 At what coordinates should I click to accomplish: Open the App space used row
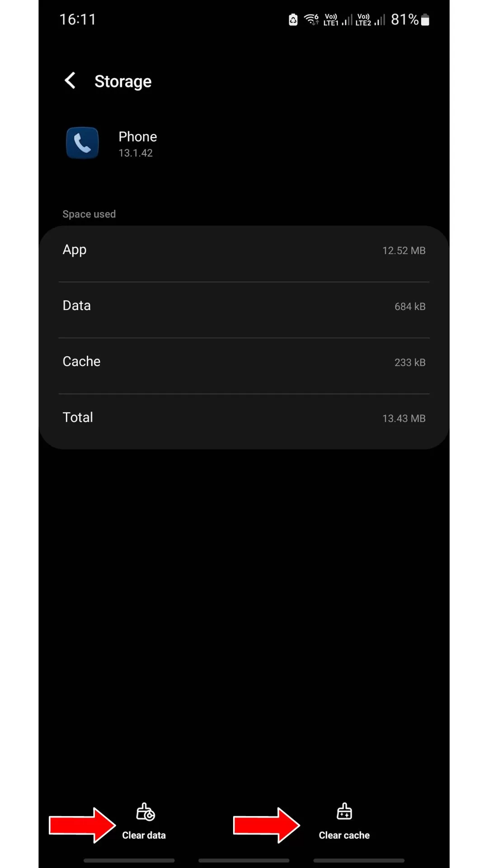tap(244, 254)
